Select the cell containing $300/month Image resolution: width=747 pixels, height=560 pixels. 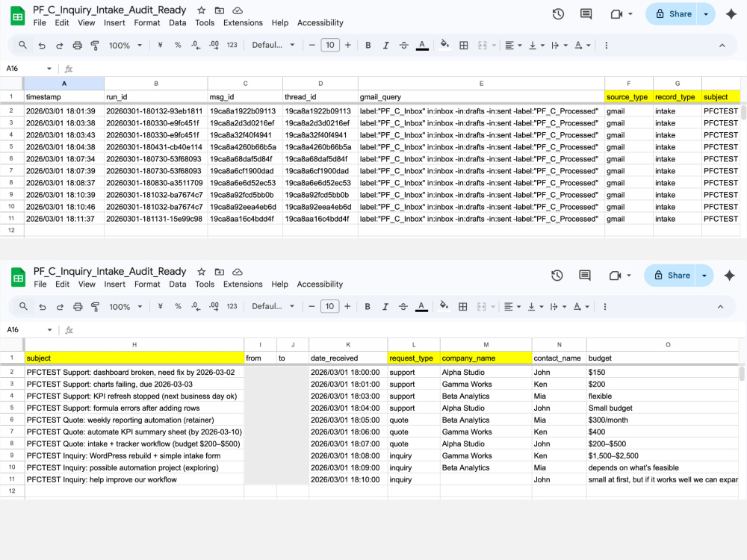pos(663,420)
